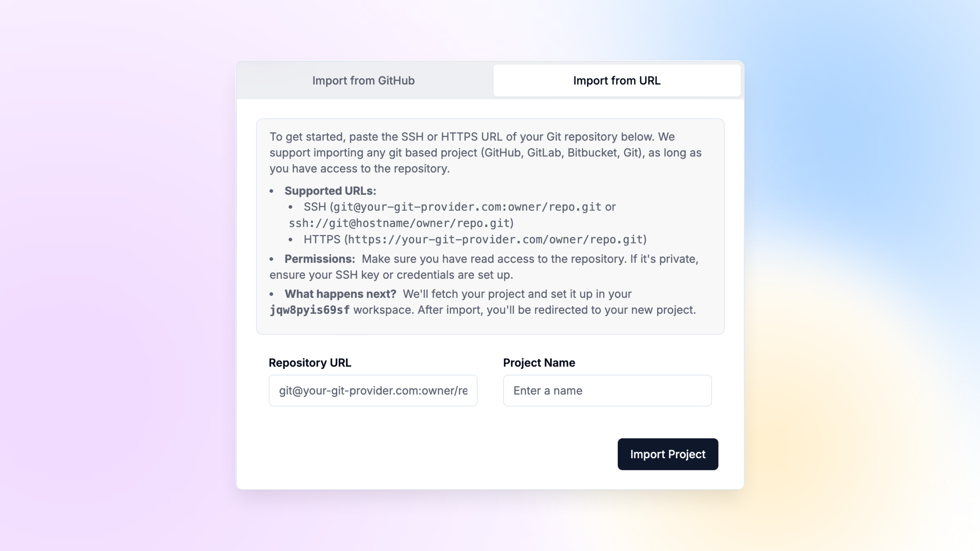980x551 pixels.
Task: Click the Enter a name placeholder text
Action: click(547, 390)
